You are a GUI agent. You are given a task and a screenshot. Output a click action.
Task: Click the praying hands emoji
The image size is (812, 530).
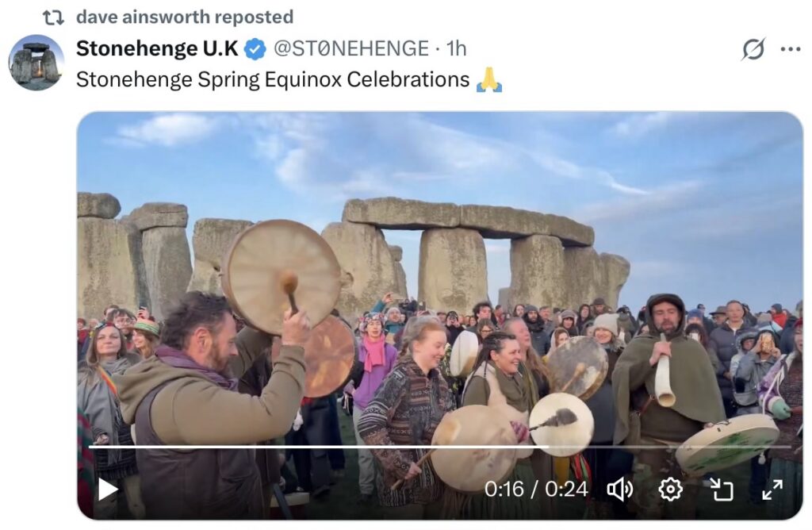pos(489,79)
